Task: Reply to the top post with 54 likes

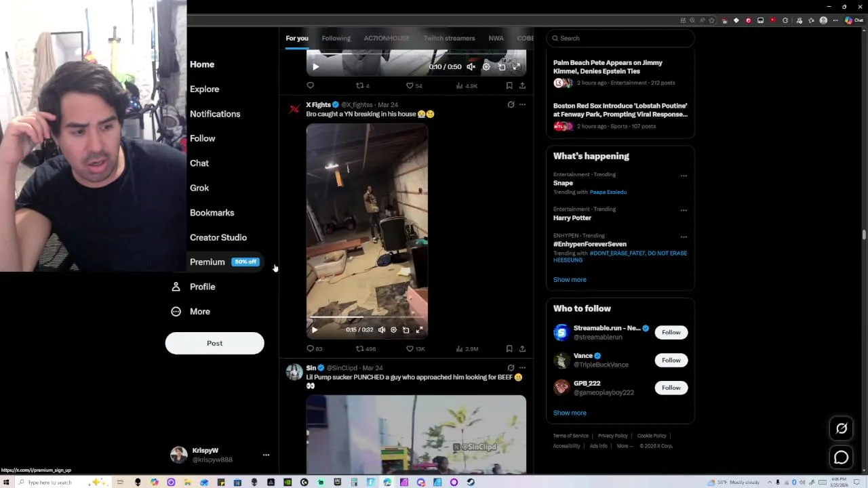Action: (x=310, y=85)
